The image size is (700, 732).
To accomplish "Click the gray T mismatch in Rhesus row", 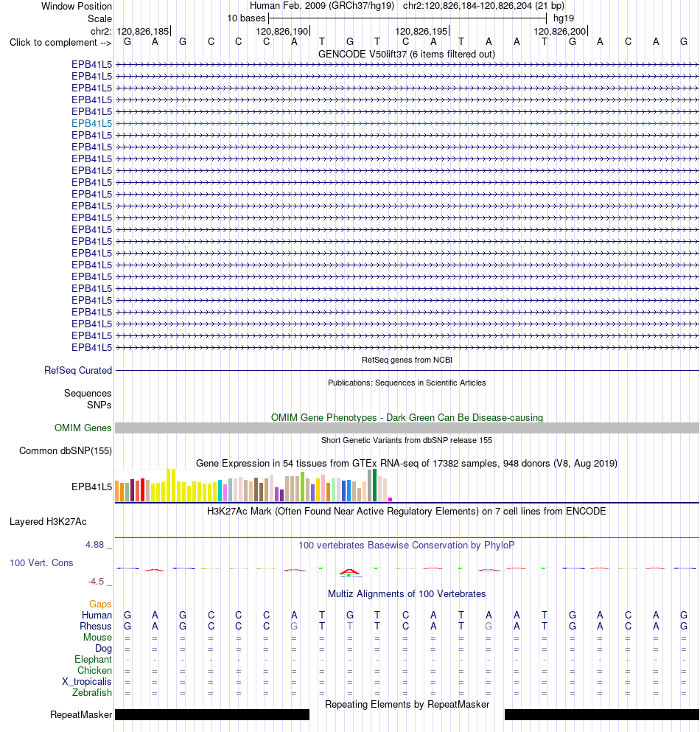I will 349,626.
